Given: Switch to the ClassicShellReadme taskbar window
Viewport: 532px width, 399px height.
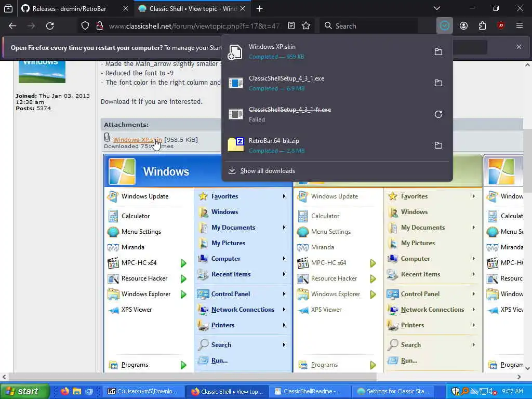Looking at the screenshot, I should [309, 391].
